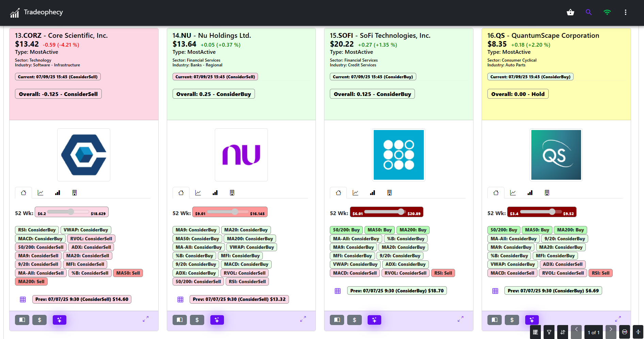Open NU home tab
Viewport: 644px width, 339px height.
pyautogui.click(x=181, y=193)
